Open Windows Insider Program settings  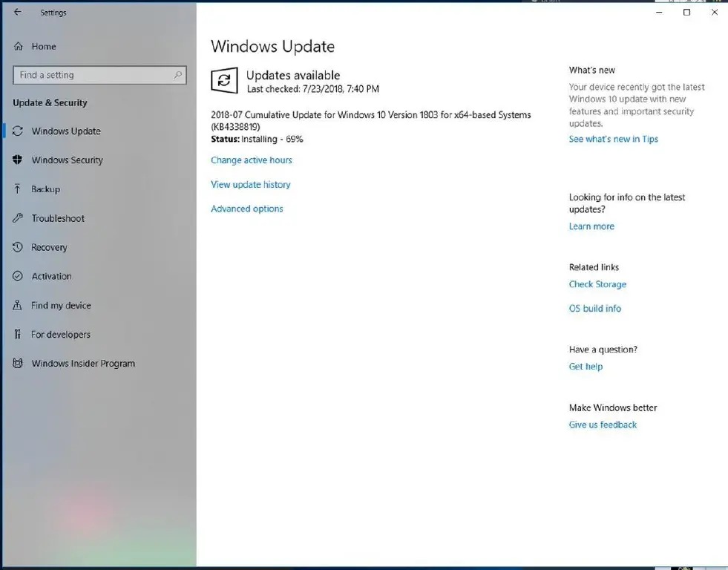click(83, 364)
